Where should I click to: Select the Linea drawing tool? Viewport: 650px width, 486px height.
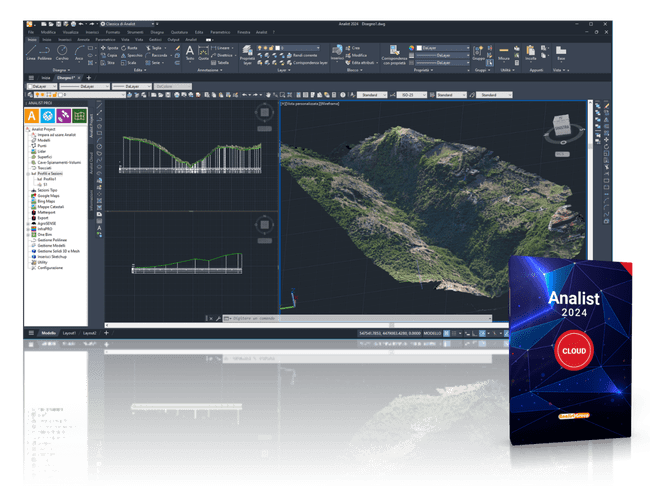tap(31, 53)
